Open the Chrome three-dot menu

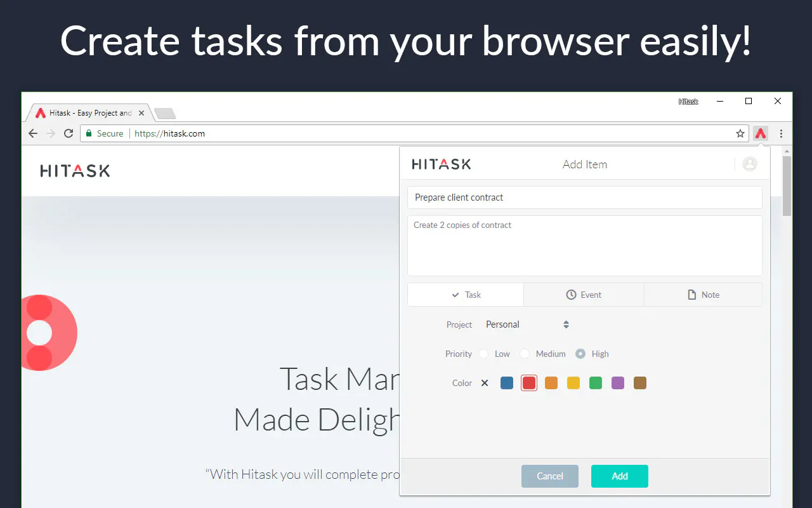click(x=781, y=133)
